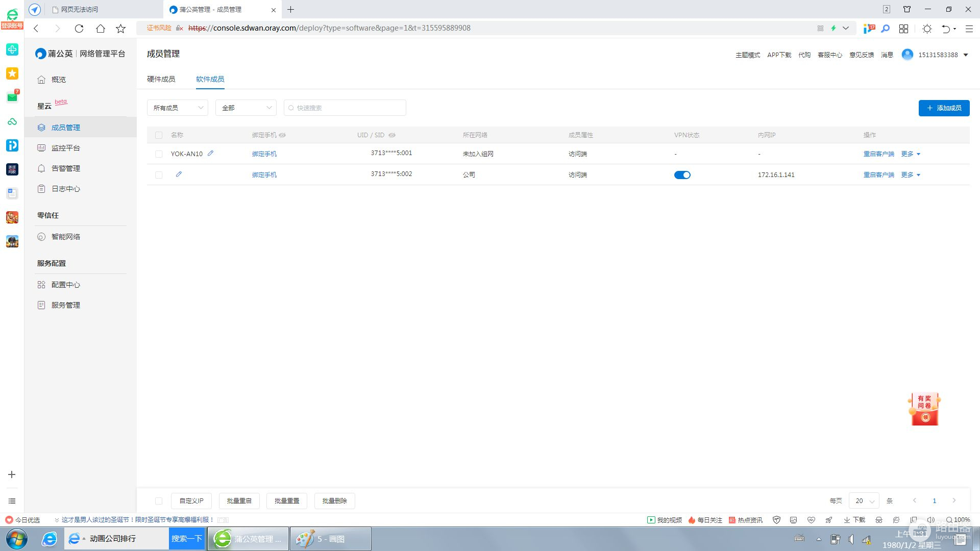Expand the 所有成员 filter dropdown
Viewport: 980px width, 551px height.
(x=178, y=108)
